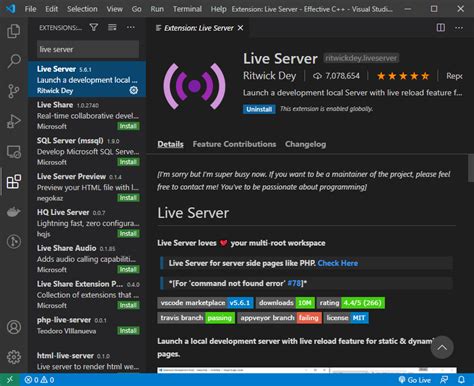Open the Help menu
The height and width of the screenshot is (386, 474).
(x=218, y=9)
